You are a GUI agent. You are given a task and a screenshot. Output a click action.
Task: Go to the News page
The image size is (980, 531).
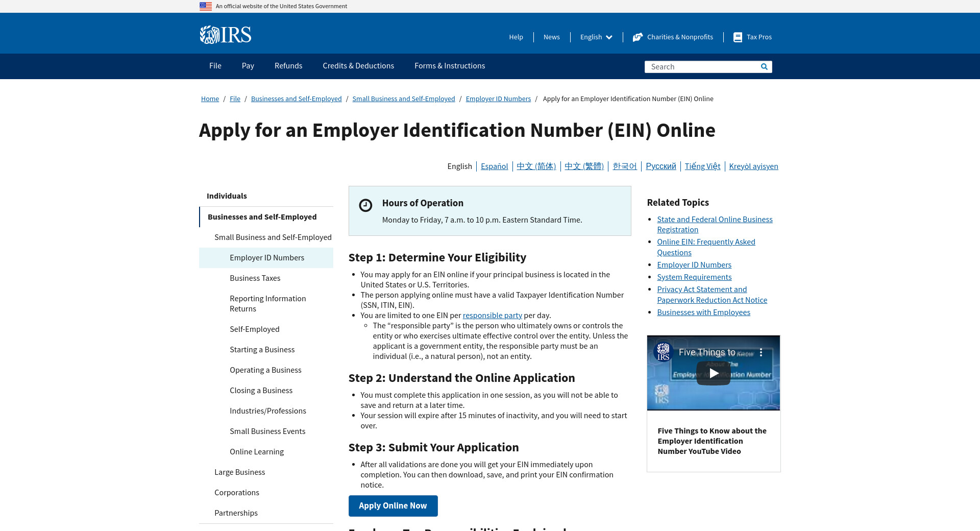(x=552, y=37)
